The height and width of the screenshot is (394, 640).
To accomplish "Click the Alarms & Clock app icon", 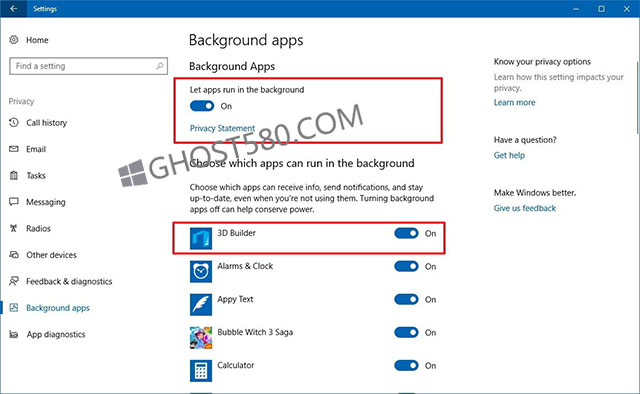I will (x=201, y=272).
